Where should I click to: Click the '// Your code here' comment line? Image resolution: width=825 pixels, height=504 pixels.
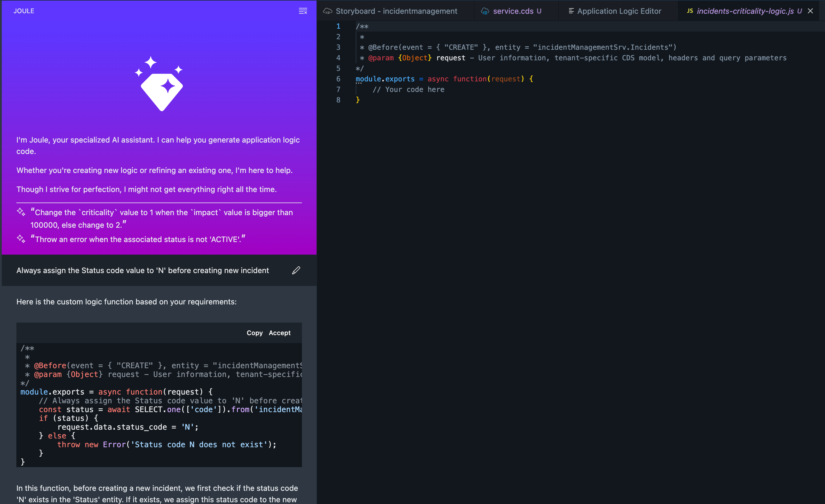408,89
